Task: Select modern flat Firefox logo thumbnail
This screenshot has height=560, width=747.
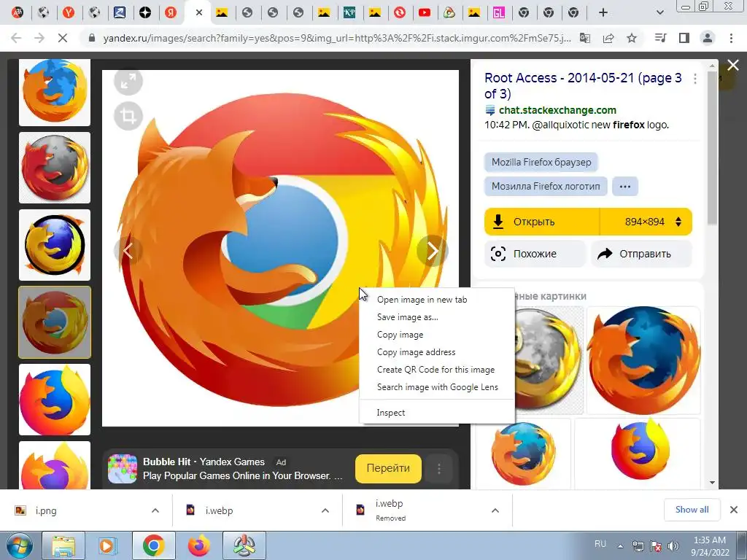Action: (x=54, y=400)
